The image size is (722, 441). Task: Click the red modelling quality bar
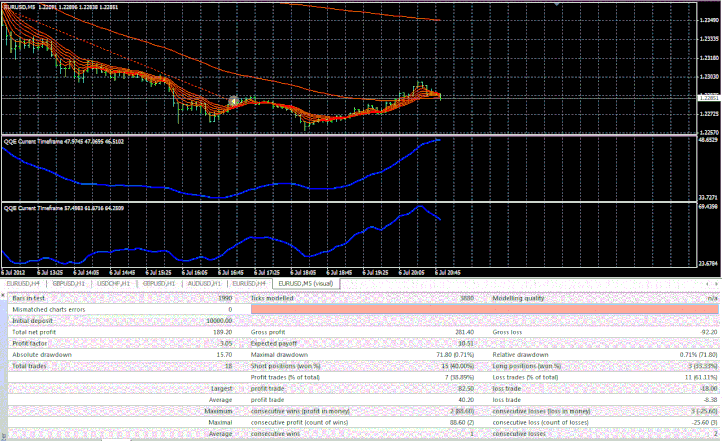point(484,309)
